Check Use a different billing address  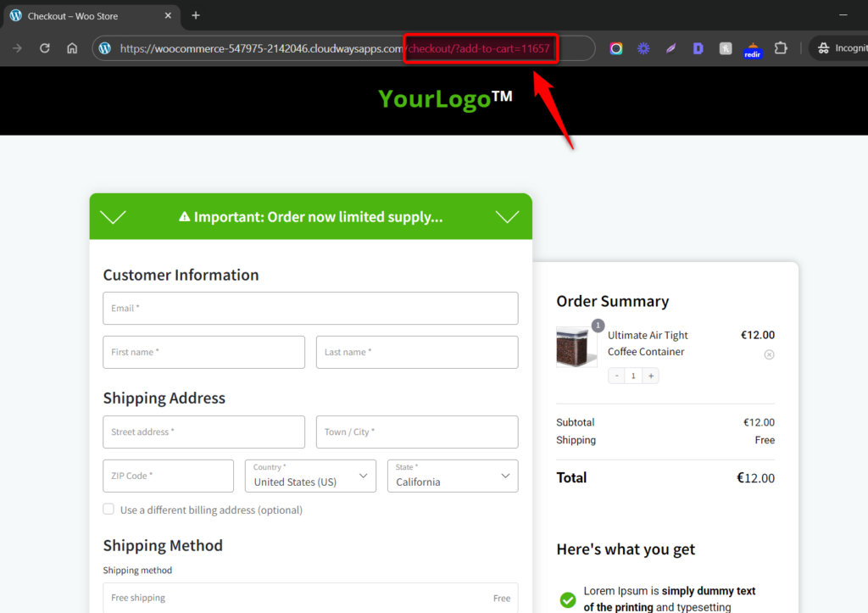pyautogui.click(x=108, y=509)
